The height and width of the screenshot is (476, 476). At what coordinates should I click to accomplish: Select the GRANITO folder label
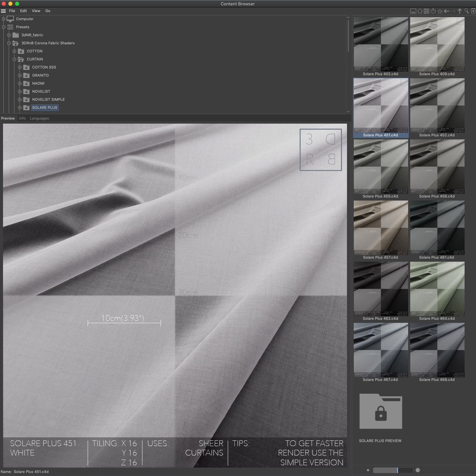tap(40, 75)
